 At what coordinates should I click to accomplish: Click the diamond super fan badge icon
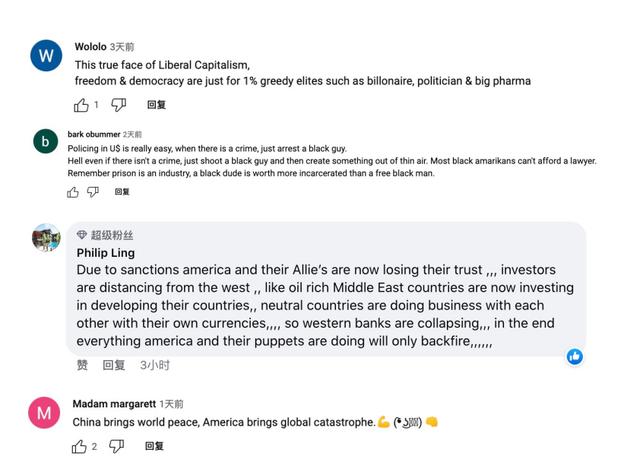pyautogui.click(x=82, y=235)
